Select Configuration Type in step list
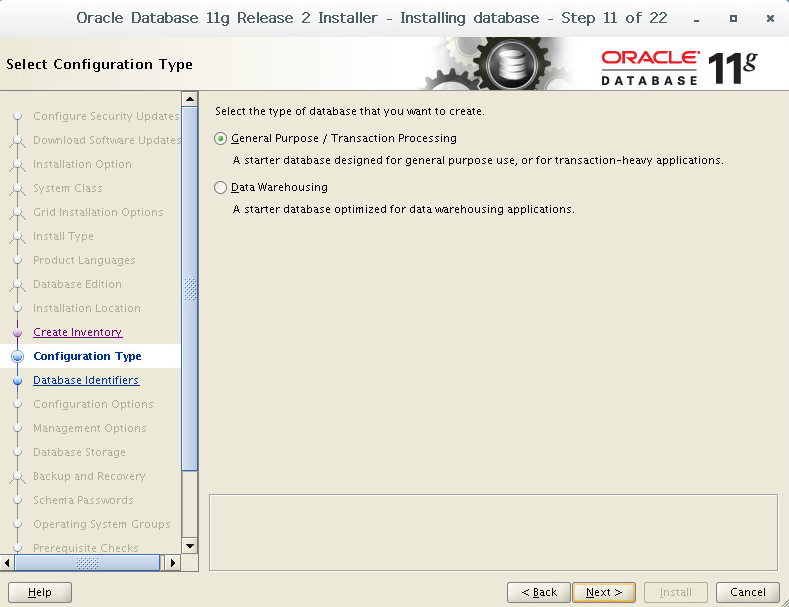Screen dimensions: 789x607 87,356
